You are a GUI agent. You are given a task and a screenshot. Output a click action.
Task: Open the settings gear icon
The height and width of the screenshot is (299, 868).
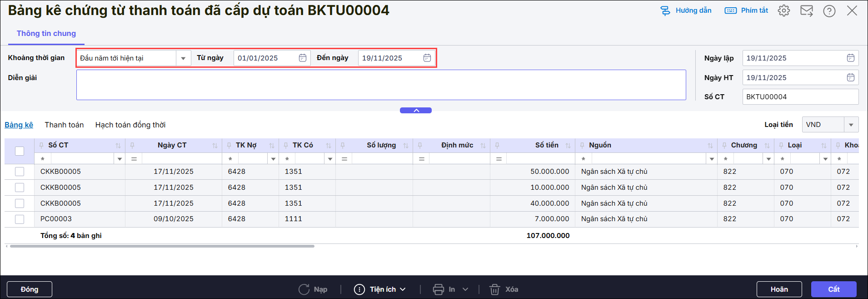[784, 10]
